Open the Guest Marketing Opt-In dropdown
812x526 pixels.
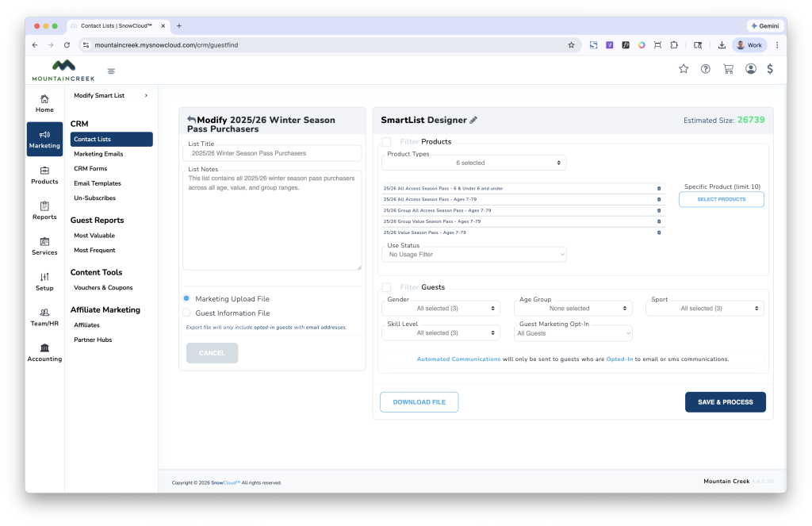click(x=573, y=333)
